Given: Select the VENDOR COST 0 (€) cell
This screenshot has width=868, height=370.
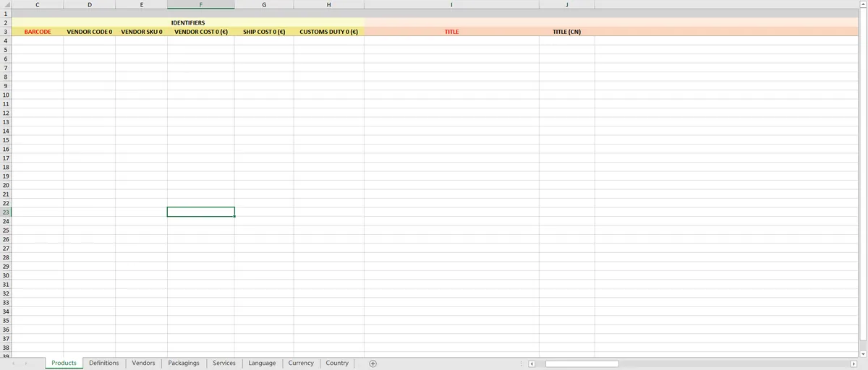Looking at the screenshot, I should (x=200, y=32).
